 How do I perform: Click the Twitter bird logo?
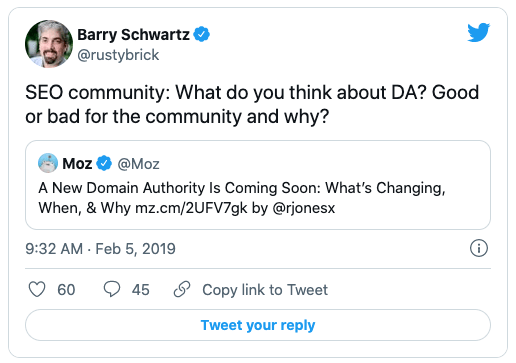478,32
